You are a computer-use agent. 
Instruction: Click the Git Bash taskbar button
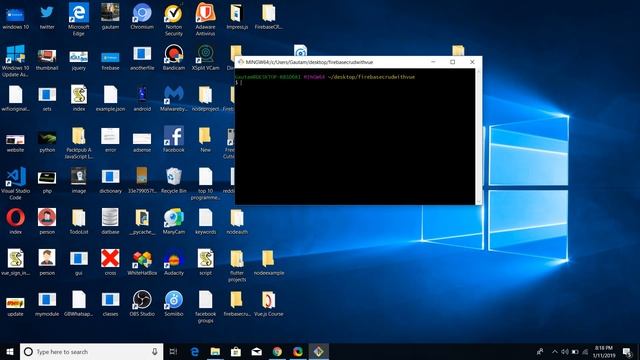(x=319, y=351)
